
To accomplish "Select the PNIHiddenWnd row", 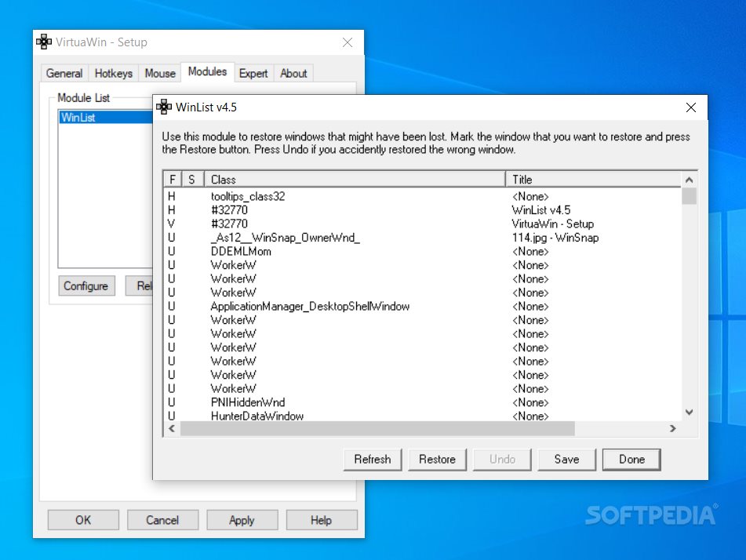I will (x=423, y=402).
